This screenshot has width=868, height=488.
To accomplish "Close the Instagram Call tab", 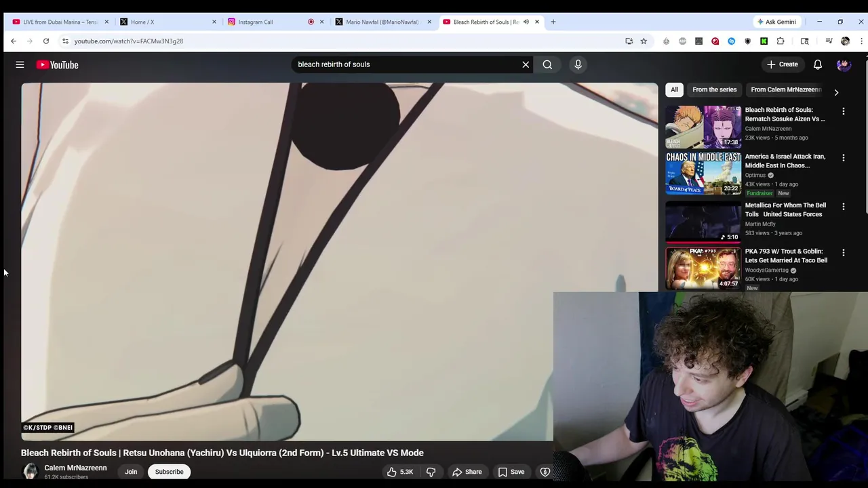I will tap(322, 22).
